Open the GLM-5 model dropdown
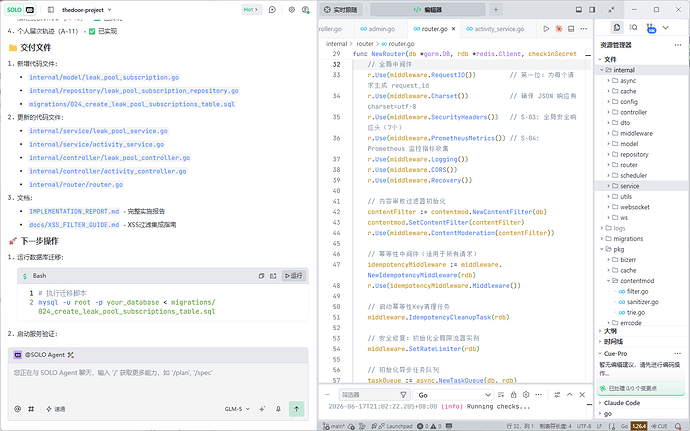 click(x=237, y=409)
